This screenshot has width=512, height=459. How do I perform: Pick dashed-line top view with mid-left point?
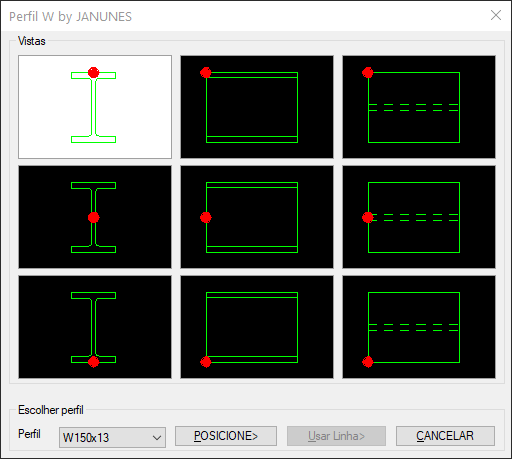[419, 217]
